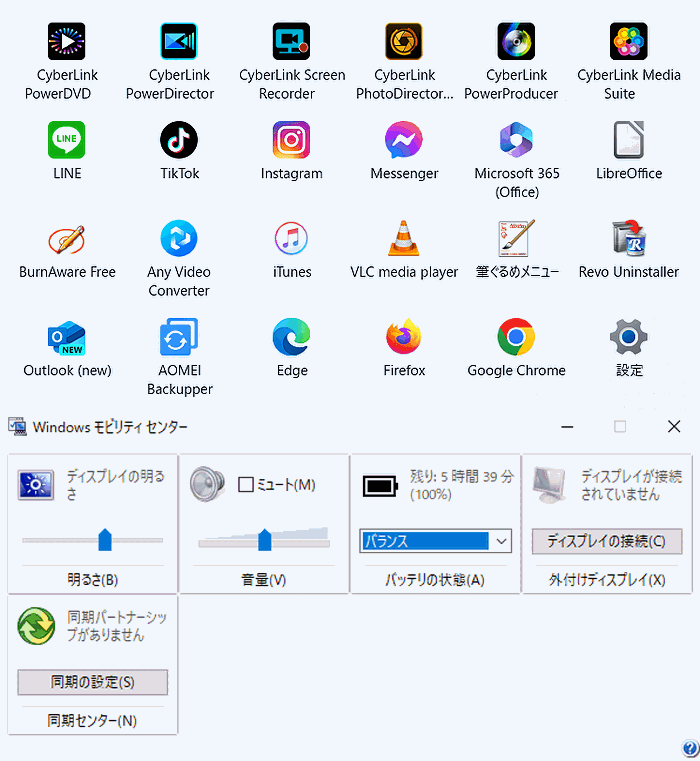Click the green Sync Center icon
Screen dimensions: 700x761
pos(36,626)
